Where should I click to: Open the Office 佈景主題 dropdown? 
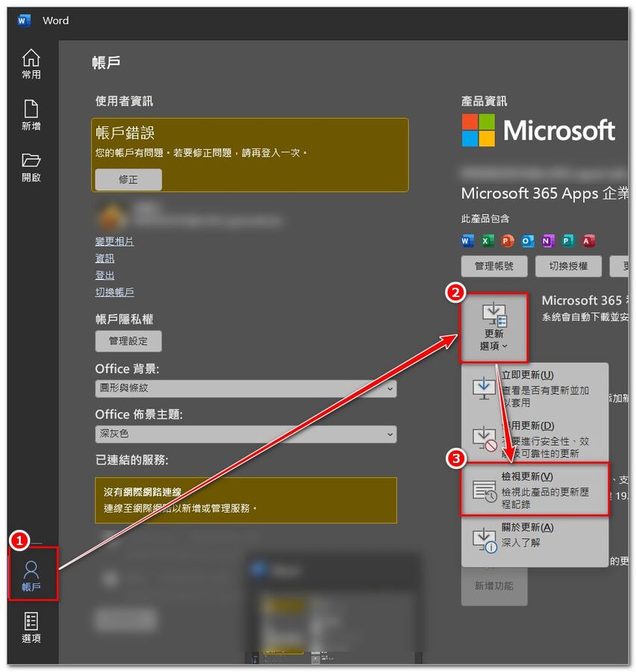246,434
